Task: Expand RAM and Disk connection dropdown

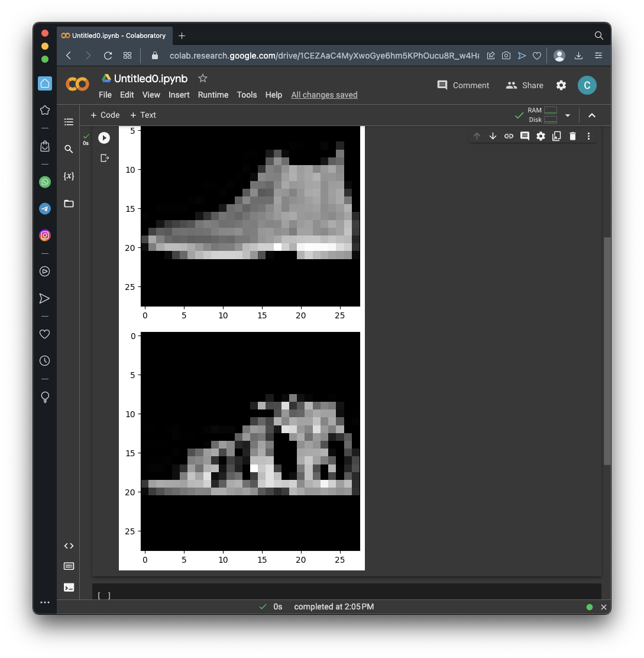Action: click(x=568, y=115)
